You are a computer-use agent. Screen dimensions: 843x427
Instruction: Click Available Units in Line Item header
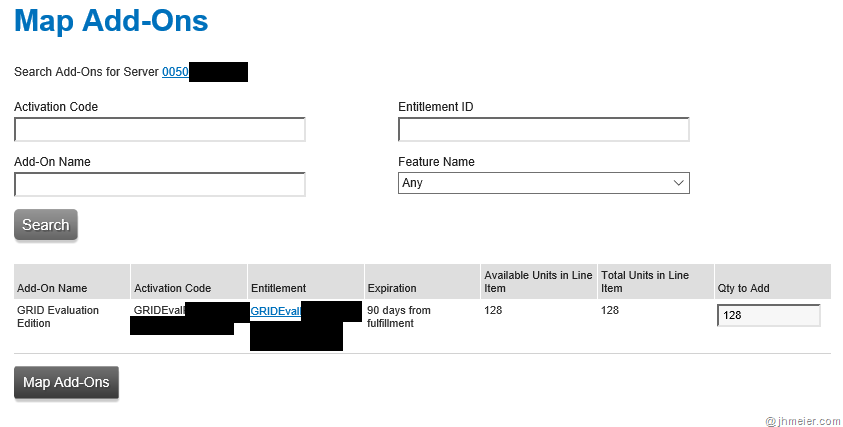click(x=537, y=282)
